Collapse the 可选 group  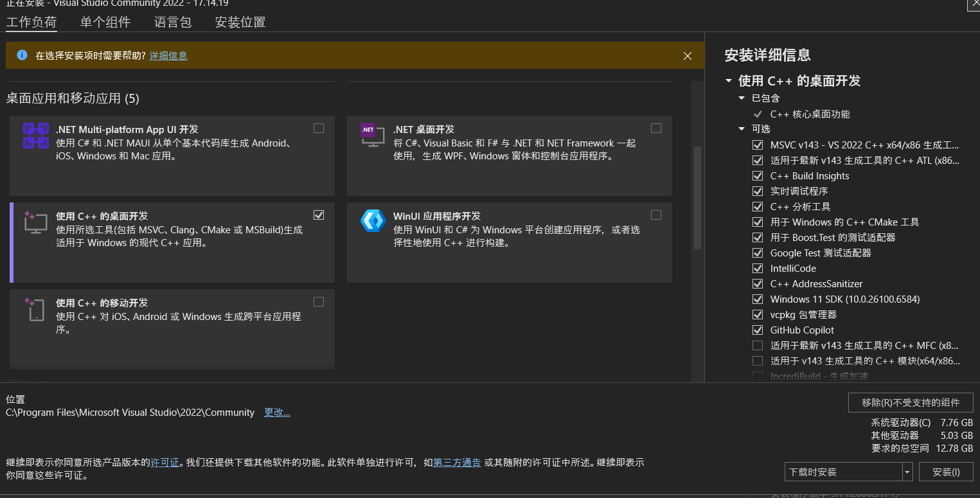click(x=742, y=129)
